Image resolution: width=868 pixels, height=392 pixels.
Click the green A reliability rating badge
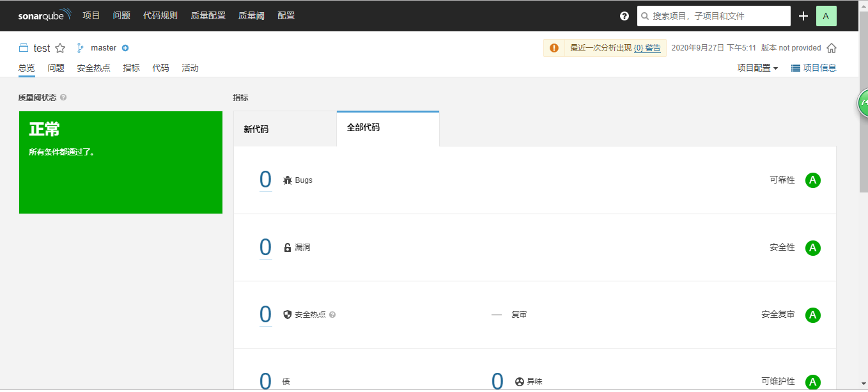click(x=812, y=180)
